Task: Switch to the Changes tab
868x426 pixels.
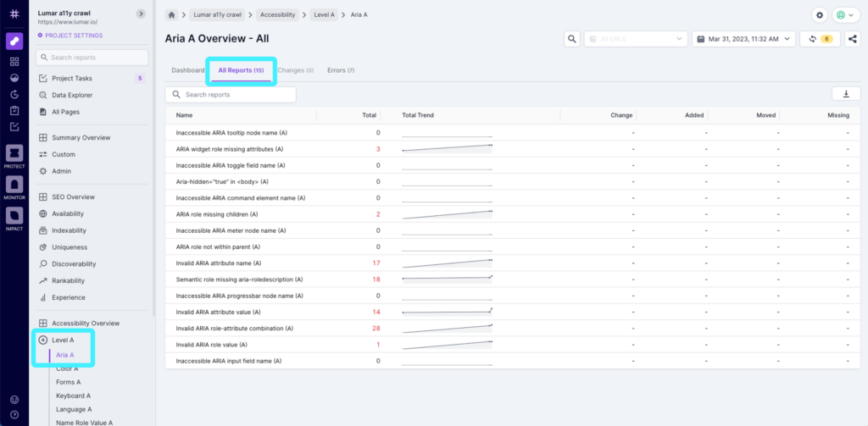Action: [296, 70]
